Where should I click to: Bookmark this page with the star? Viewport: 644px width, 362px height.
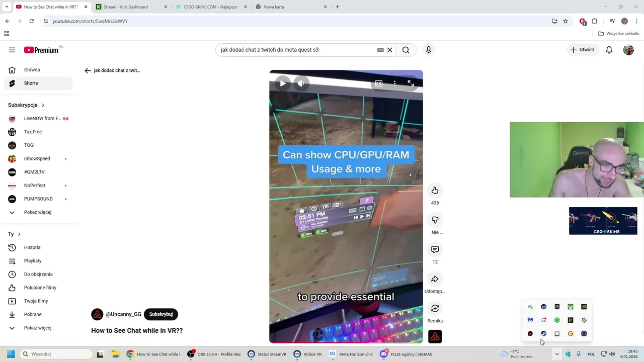pyautogui.click(x=566, y=21)
